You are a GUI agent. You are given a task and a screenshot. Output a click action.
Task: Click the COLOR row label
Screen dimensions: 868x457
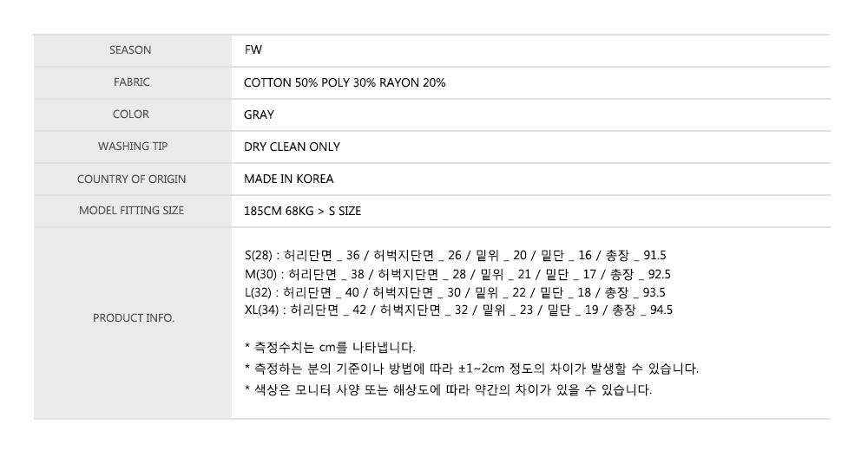pos(131,114)
